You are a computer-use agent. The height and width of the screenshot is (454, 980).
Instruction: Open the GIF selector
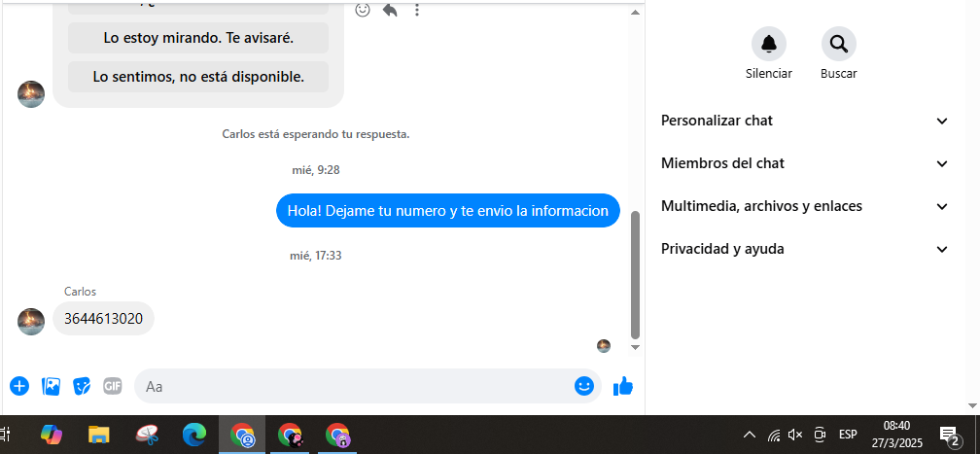113,386
